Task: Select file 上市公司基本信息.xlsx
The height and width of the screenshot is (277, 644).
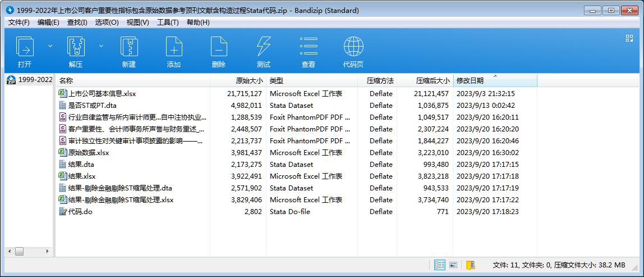Action: tap(102, 94)
